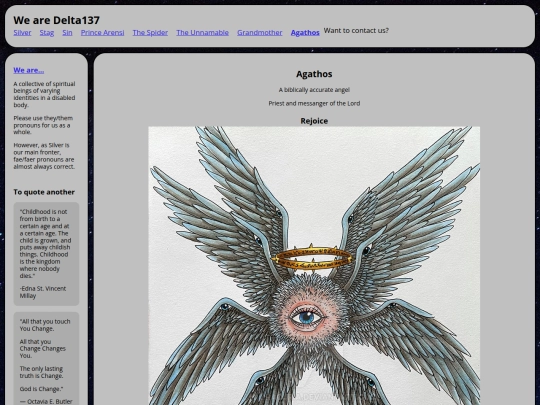This screenshot has height=405, width=540.
Task: Open the Silver page link
Action: tap(22, 32)
